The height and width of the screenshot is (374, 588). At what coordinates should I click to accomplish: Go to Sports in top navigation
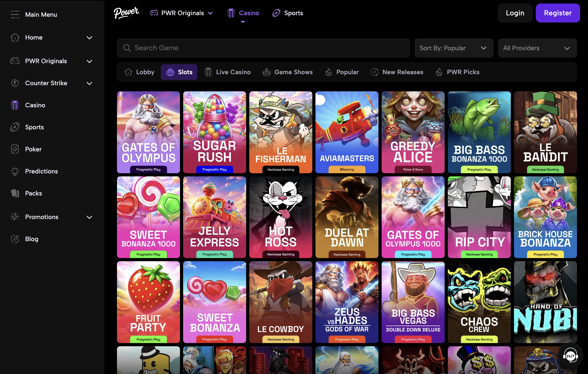pos(288,13)
